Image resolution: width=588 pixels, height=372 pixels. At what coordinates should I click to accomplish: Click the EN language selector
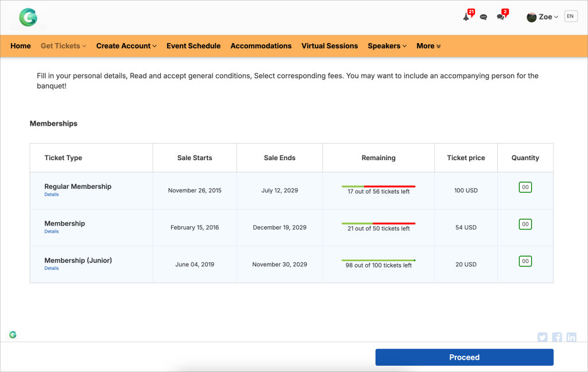tap(571, 16)
